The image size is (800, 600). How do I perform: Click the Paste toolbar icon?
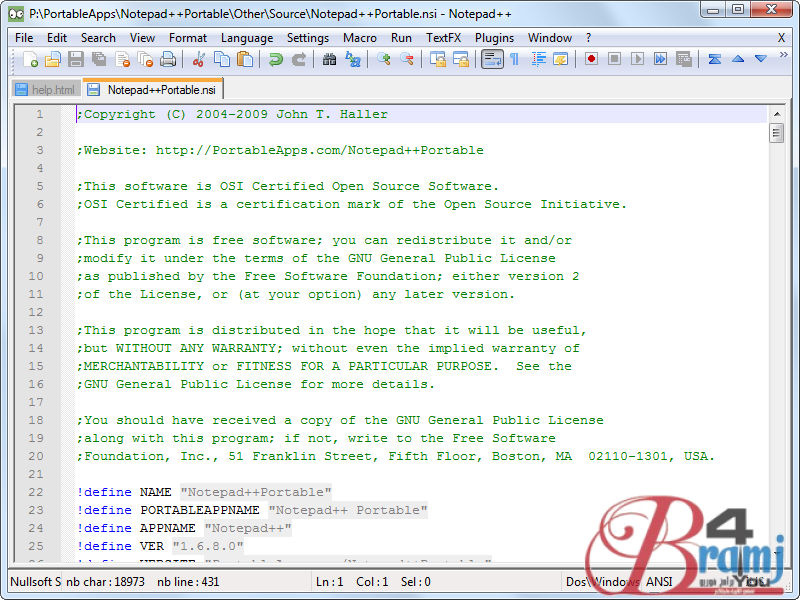[x=245, y=60]
